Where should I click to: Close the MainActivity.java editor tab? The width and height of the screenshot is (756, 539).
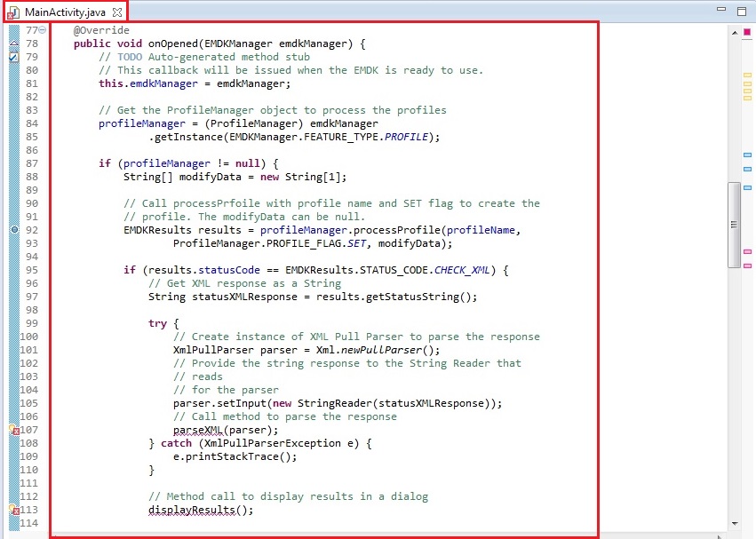click(115, 12)
